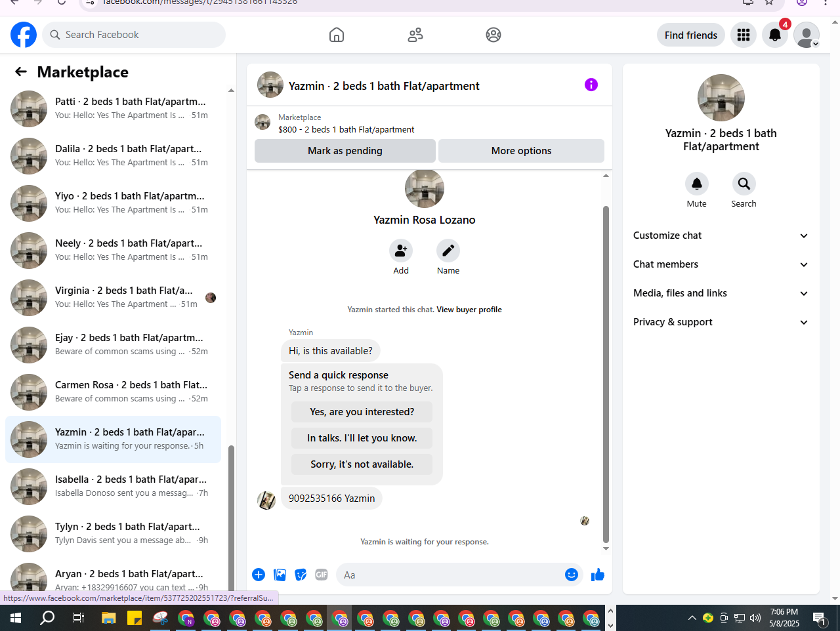The image size is (840, 631).
Task: Open Windows taskbar search
Action: pos(47,618)
